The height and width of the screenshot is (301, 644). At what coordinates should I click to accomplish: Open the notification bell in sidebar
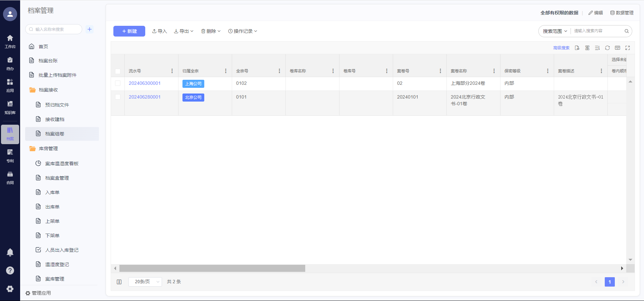point(10,252)
